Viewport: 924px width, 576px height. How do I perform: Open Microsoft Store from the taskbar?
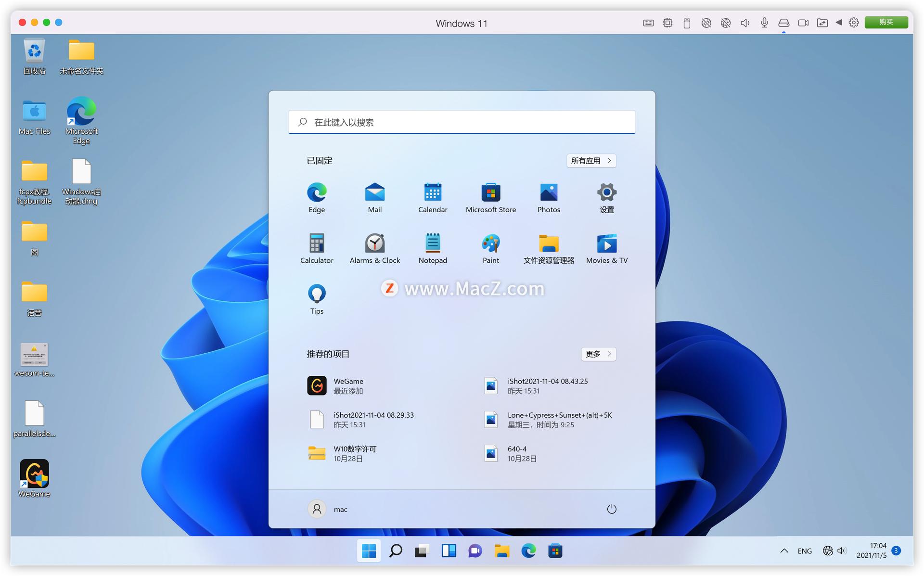(556, 550)
